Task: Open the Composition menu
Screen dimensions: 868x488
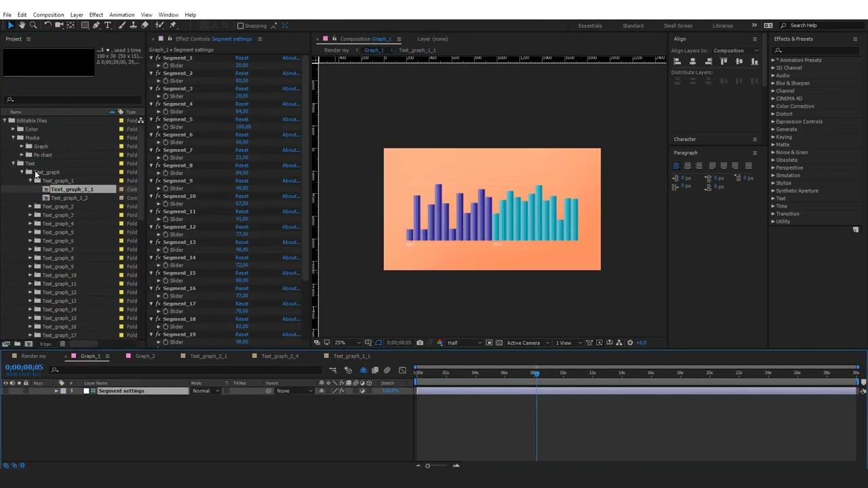Action: point(48,15)
